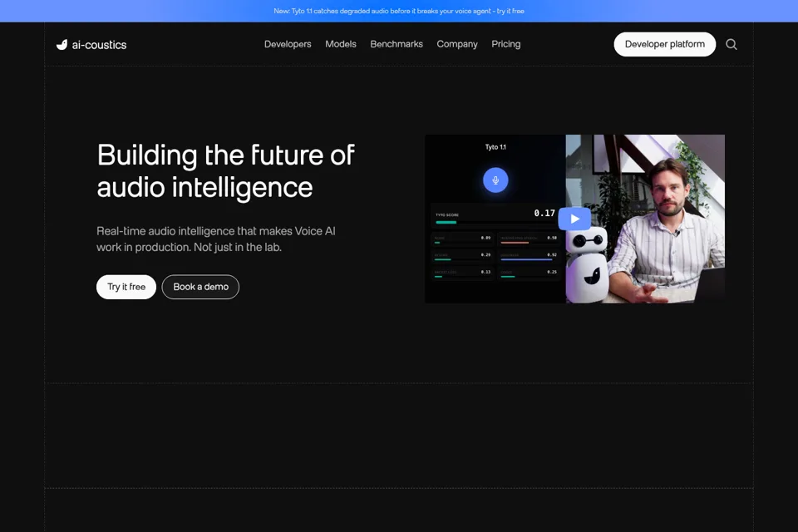
Task: Click the white robot figure in video thumbnail
Action: click(x=588, y=264)
